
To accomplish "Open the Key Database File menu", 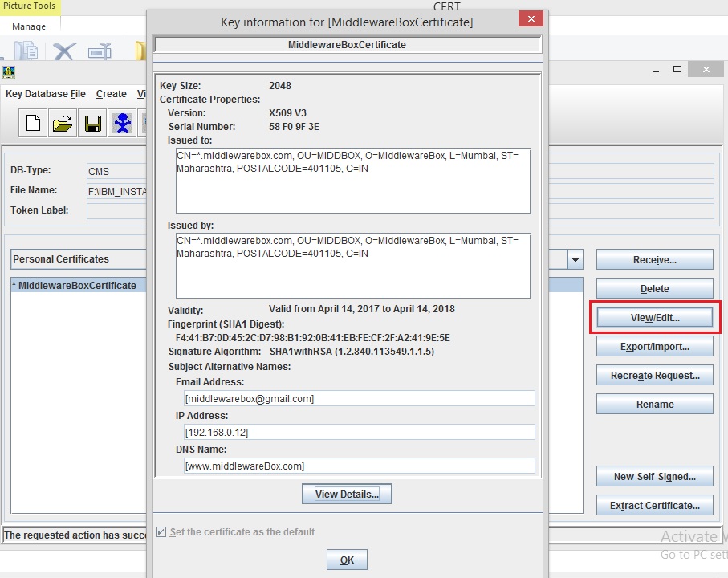I will pyautogui.click(x=46, y=94).
